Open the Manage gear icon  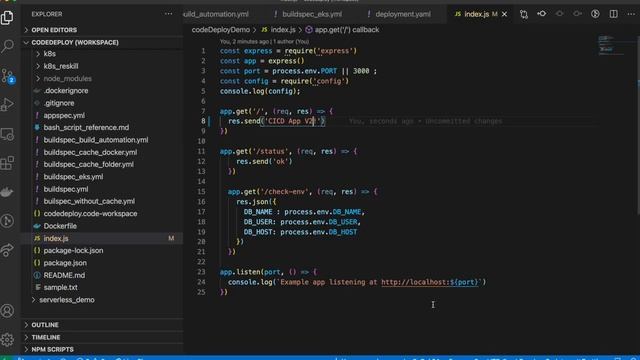click(7, 340)
